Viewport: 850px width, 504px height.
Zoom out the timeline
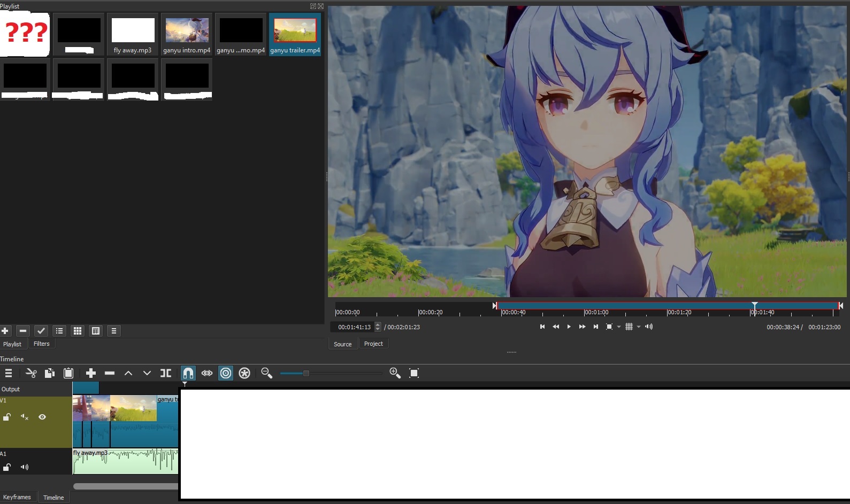pos(266,373)
